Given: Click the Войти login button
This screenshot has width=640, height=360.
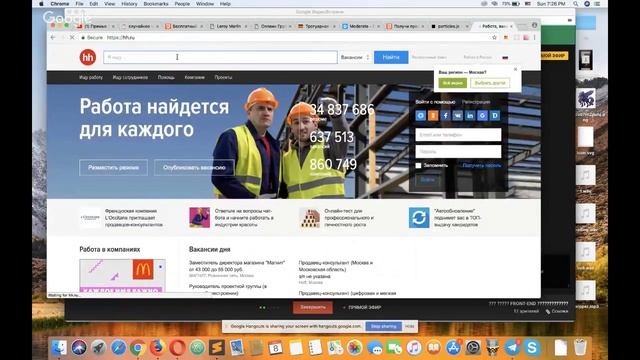Looking at the screenshot, I should click(427, 180).
